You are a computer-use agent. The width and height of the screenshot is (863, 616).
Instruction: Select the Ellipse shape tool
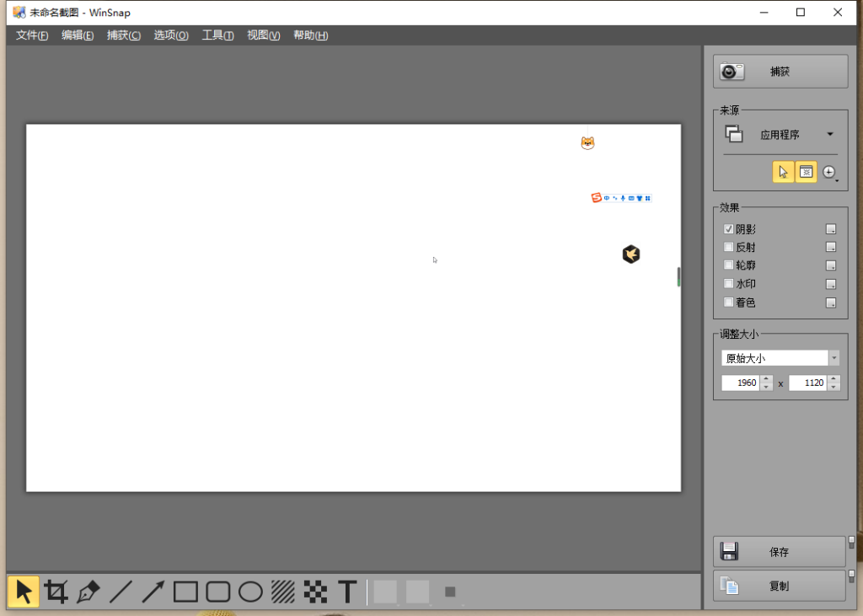250,592
